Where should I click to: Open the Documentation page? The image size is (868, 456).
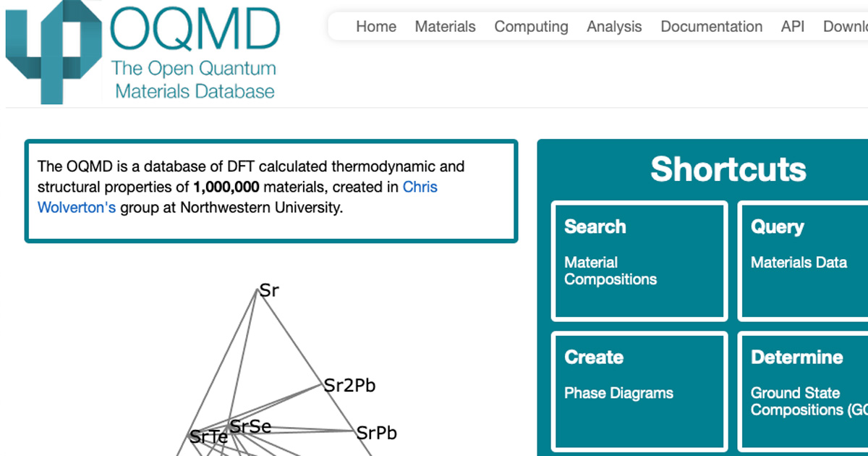click(x=711, y=26)
